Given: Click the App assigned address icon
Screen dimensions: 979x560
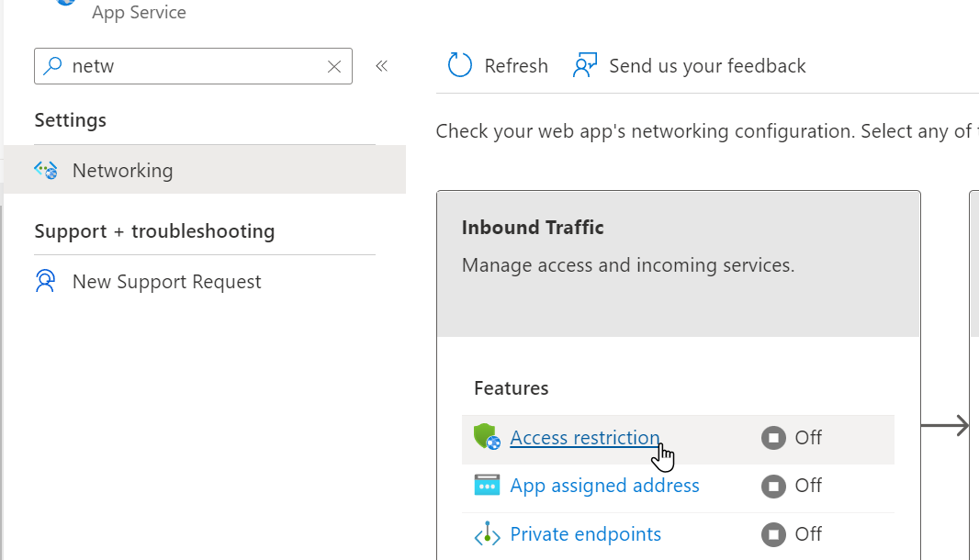Looking at the screenshot, I should tap(487, 485).
